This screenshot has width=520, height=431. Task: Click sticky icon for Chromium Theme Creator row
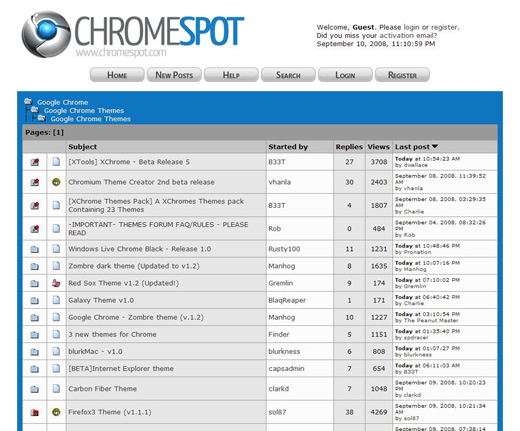coord(35,182)
